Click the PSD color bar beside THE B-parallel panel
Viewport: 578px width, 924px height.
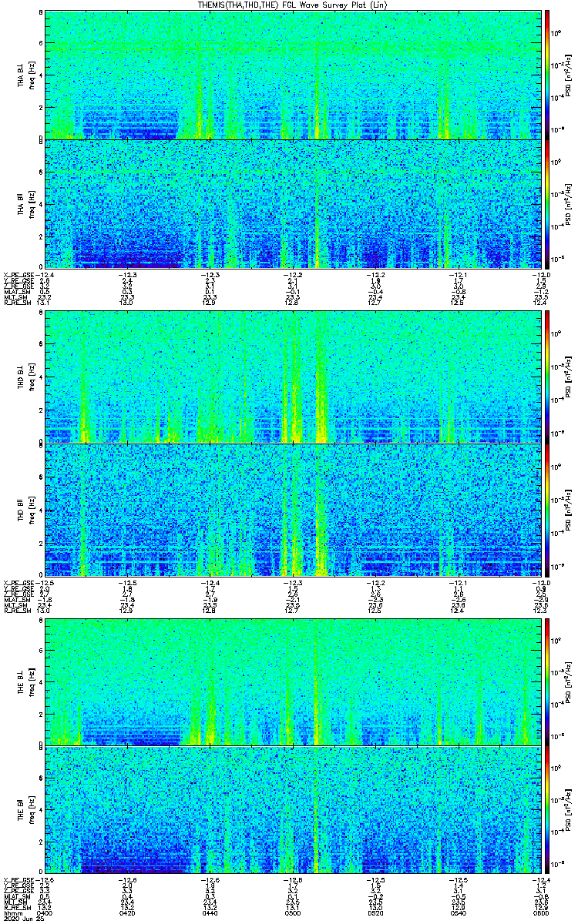tap(548, 809)
